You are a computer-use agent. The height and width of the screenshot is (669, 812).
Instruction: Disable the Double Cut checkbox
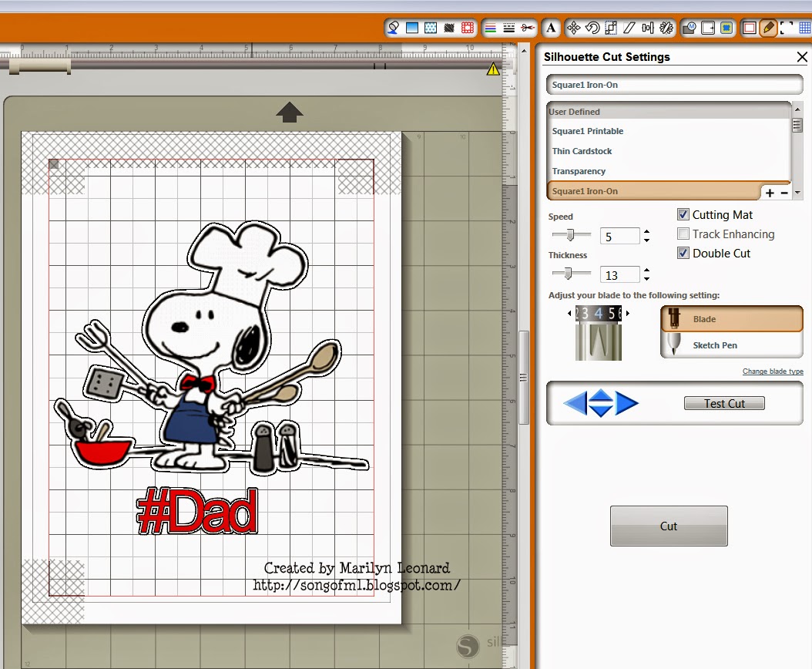683,253
